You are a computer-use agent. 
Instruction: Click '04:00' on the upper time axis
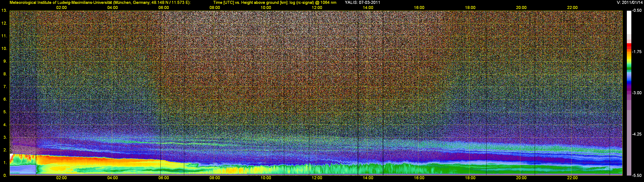112,7
